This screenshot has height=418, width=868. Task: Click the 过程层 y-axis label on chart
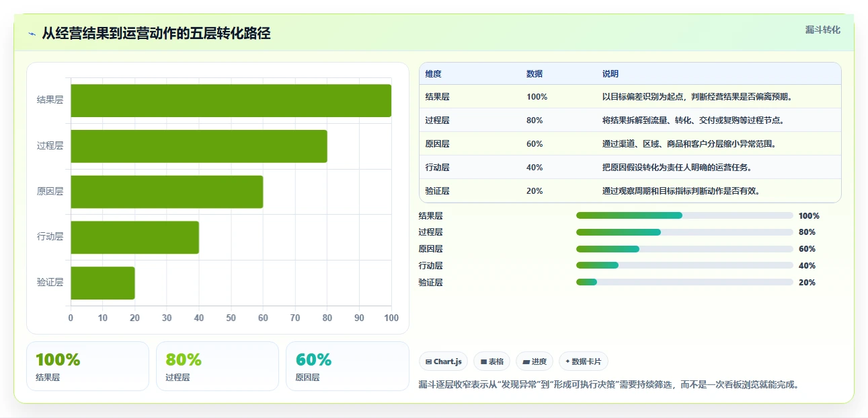pyautogui.click(x=50, y=145)
